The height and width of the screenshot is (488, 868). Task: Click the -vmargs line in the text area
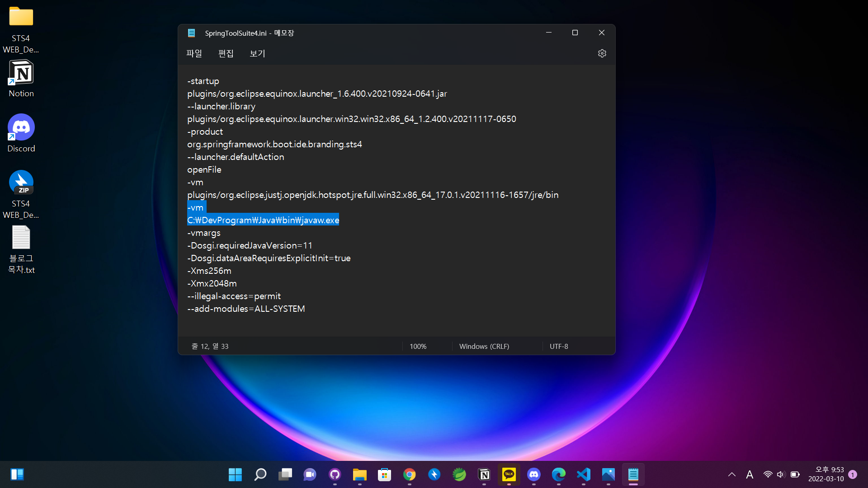coord(204,233)
